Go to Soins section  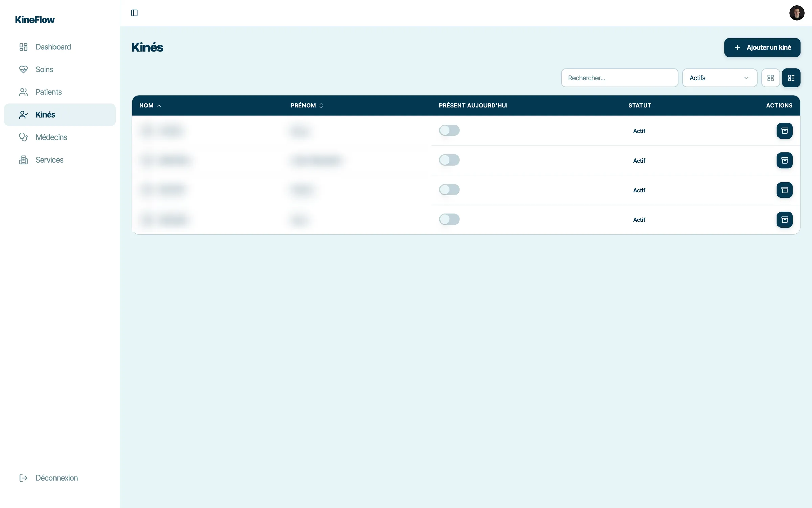pyautogui.click(x=60, y=69)
